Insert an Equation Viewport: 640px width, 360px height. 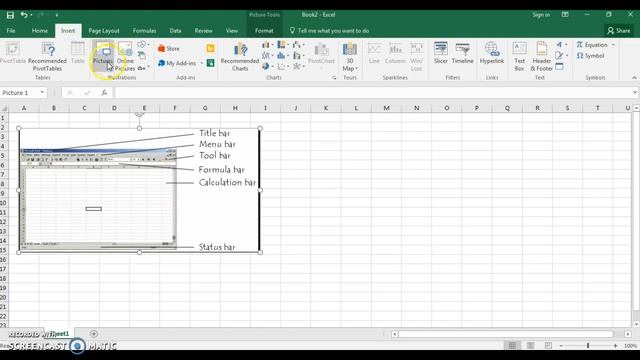[x=592, y=45]
